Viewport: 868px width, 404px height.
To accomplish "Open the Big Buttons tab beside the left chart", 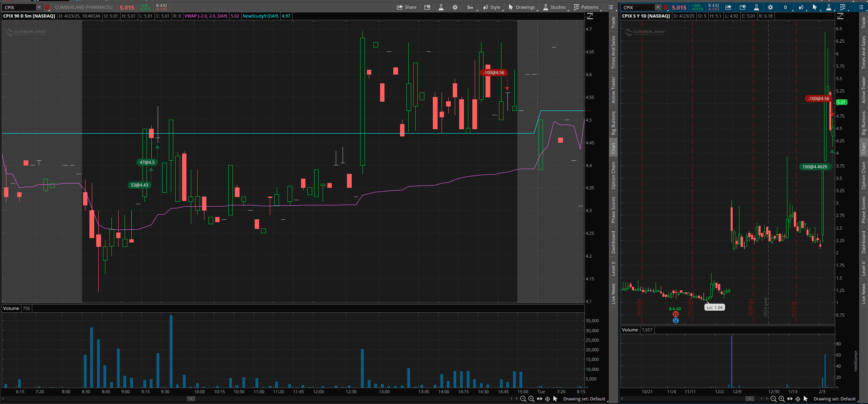I will (x=613, y=123).
